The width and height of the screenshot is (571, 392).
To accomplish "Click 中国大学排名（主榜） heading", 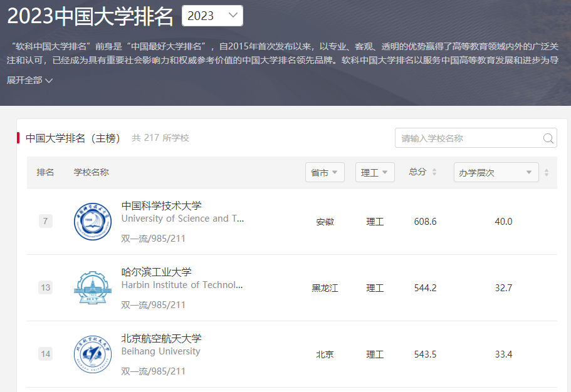I will pyautogui.click(x=73, y=138).
